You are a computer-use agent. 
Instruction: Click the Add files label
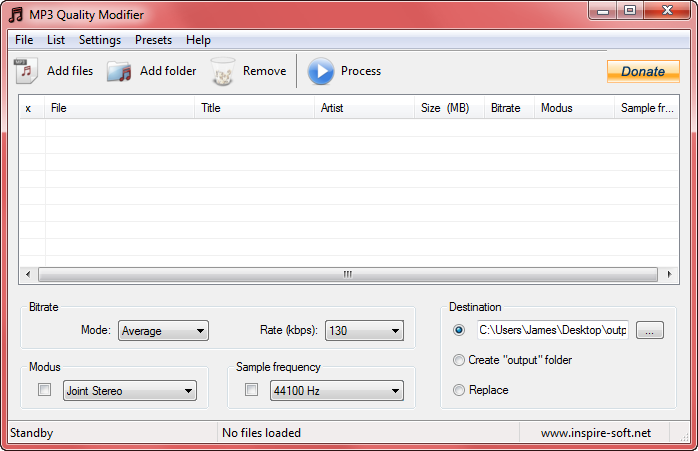[x=70, y=71]
